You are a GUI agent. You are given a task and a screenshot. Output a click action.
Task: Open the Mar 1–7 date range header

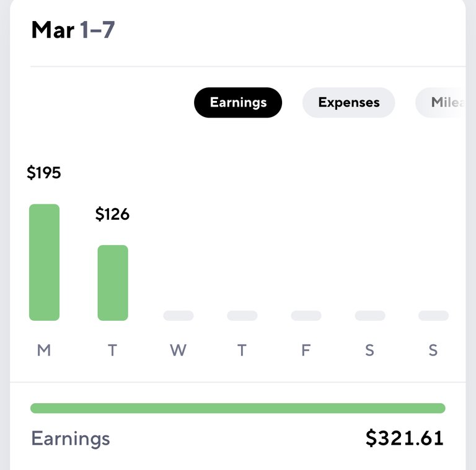pos(73,30)
